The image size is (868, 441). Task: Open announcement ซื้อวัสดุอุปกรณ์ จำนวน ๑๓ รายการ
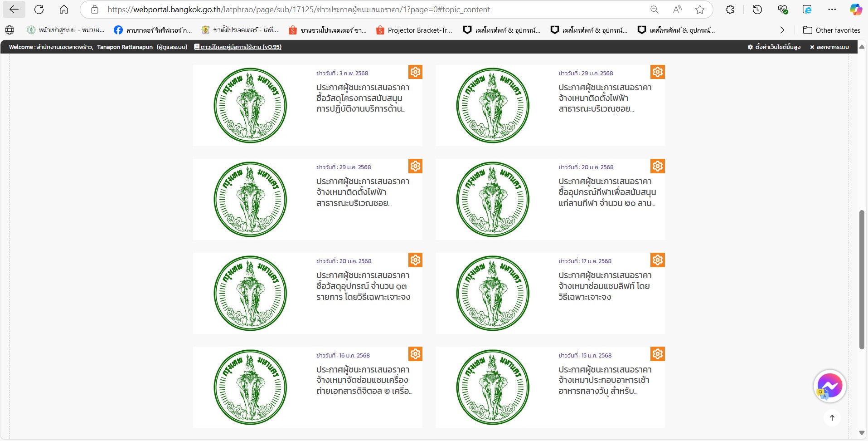click(x=363, y=286)
